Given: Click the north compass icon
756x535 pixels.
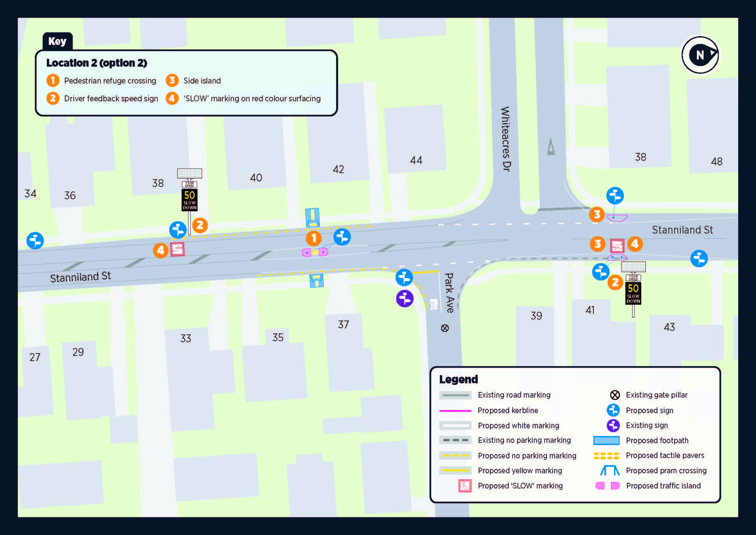Looking at the screenshot, I should click(700, 55).
